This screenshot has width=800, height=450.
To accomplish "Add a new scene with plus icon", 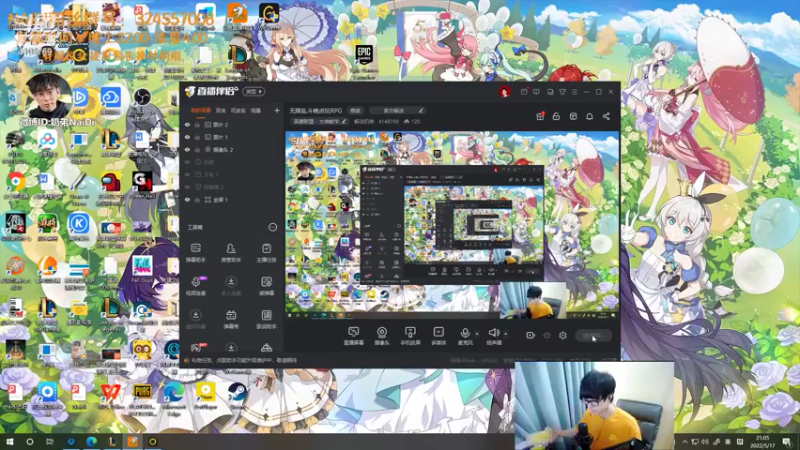I will pos(277,110).
